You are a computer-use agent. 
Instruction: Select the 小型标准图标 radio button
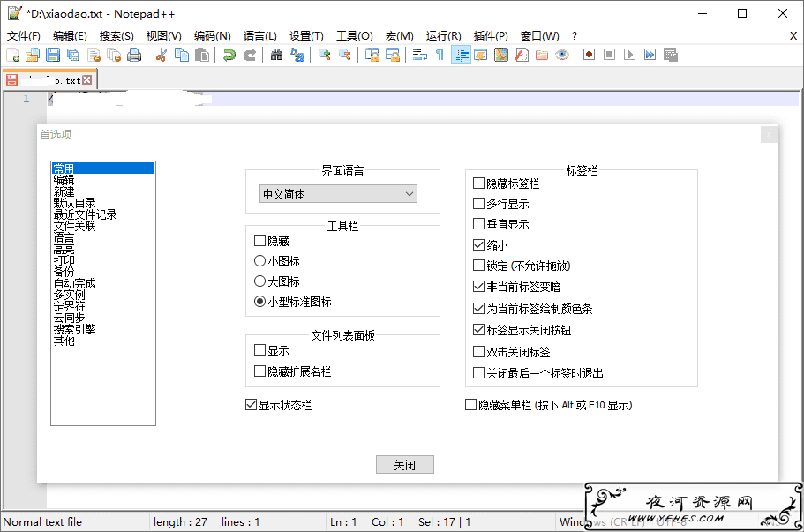click(260, 302)
